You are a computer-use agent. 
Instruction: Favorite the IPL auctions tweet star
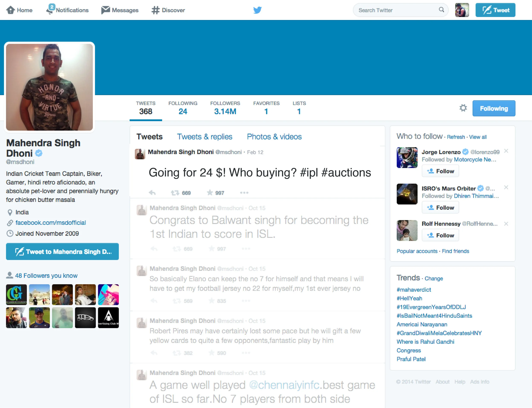210,193
